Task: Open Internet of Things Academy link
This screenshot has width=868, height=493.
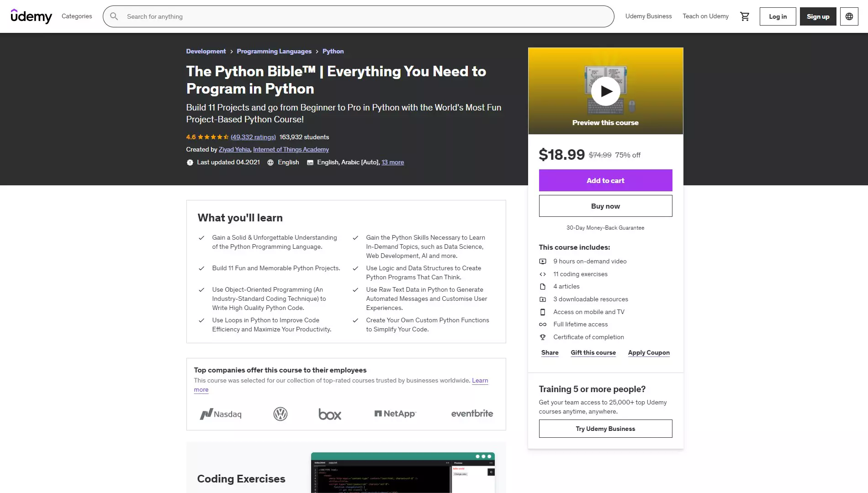Action: 291,150
